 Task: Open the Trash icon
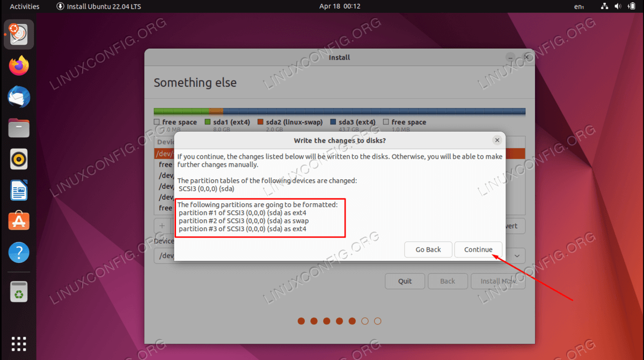[19, 293]
